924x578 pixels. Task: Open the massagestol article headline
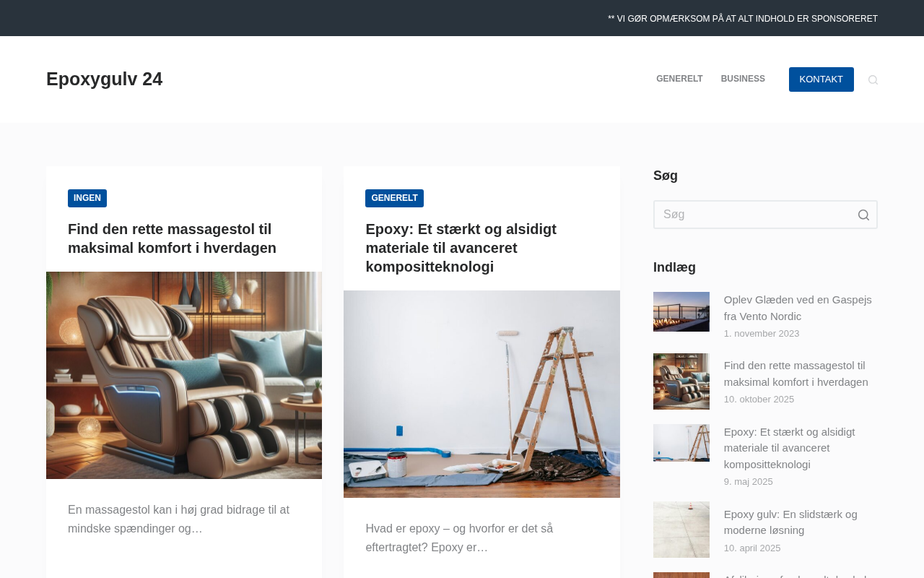[172, 238]
